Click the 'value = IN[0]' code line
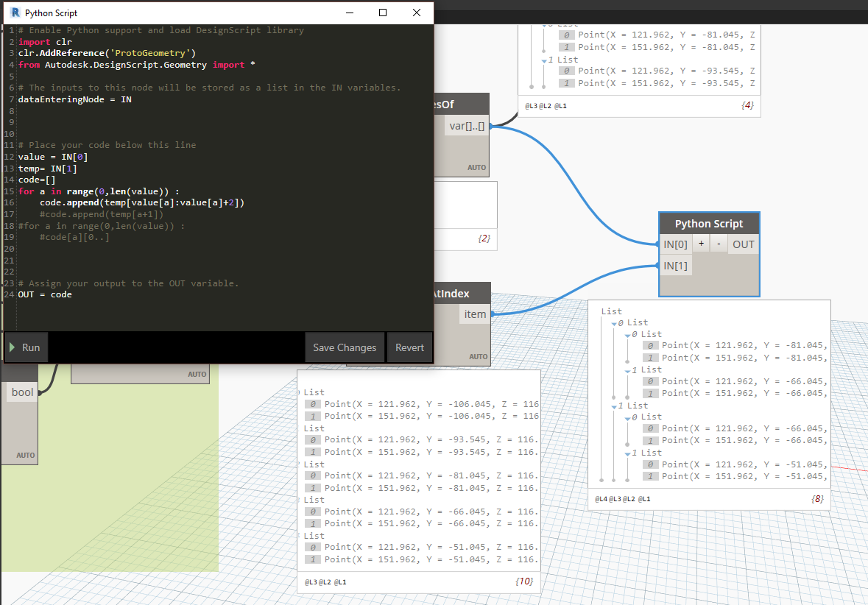 pos(53,157)
